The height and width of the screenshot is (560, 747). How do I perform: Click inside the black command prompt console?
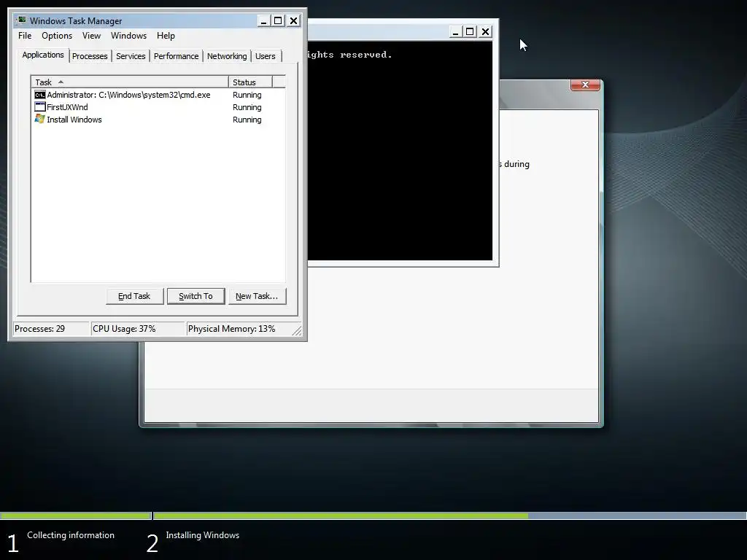click(400, 151)
